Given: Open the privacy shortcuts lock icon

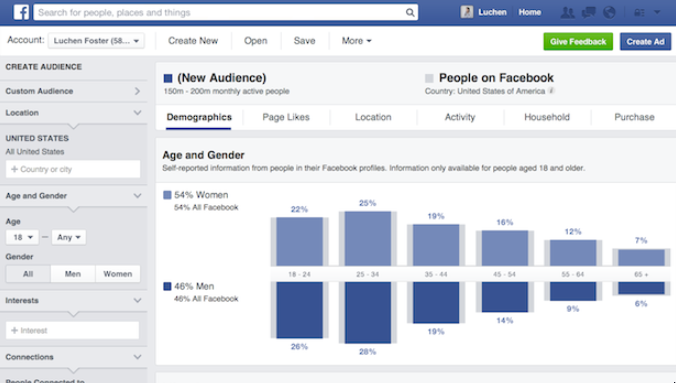Looking at the screenshot, I should [639, 13].
